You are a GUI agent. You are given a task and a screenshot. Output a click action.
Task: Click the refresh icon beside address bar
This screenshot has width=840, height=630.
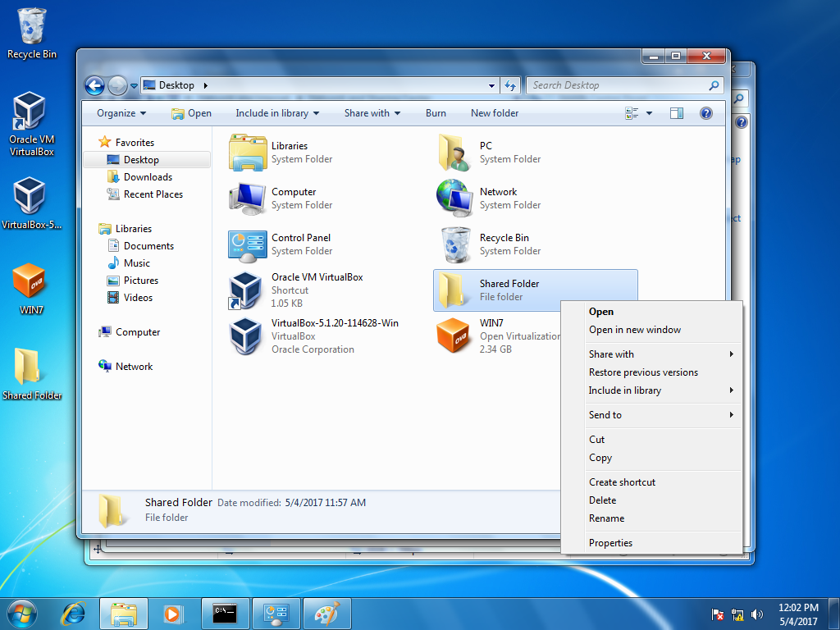(x=510, y=85)
